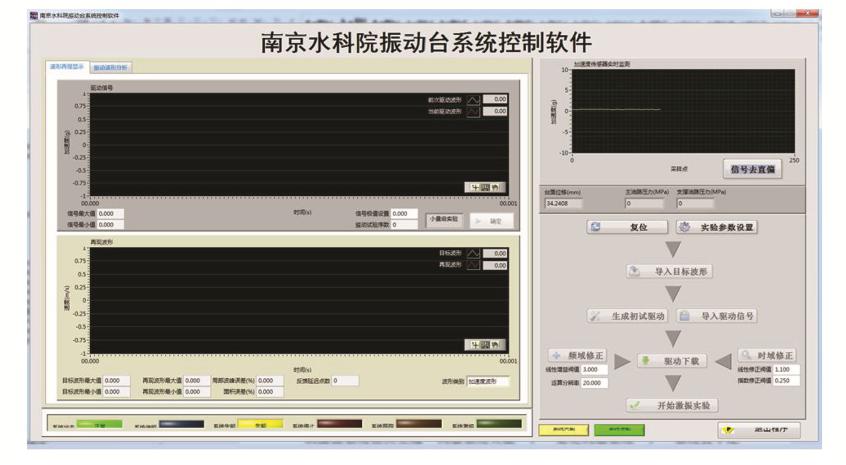
Task: Switch to the 波形再现显示 tab
Action: point(67,67)
